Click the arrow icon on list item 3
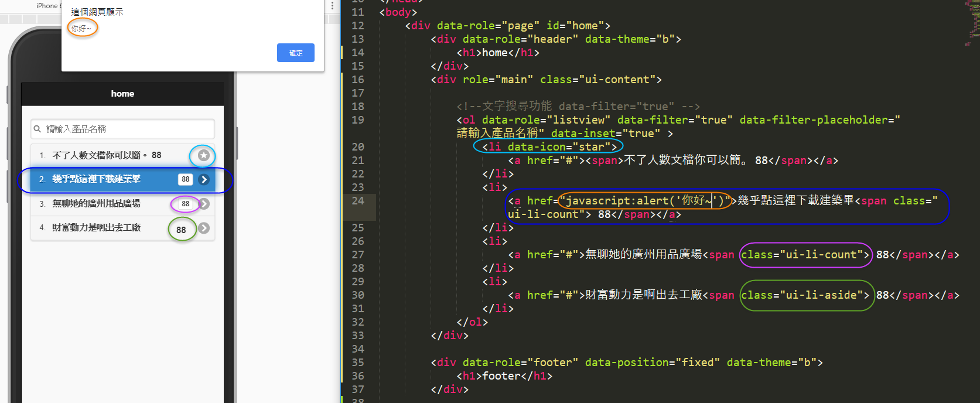 coord(204,204)
